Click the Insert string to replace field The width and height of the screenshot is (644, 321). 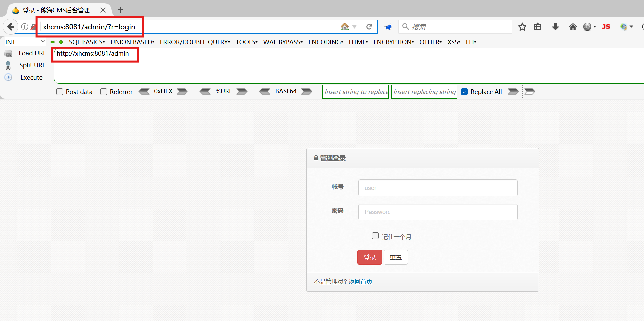coord(356,92)
